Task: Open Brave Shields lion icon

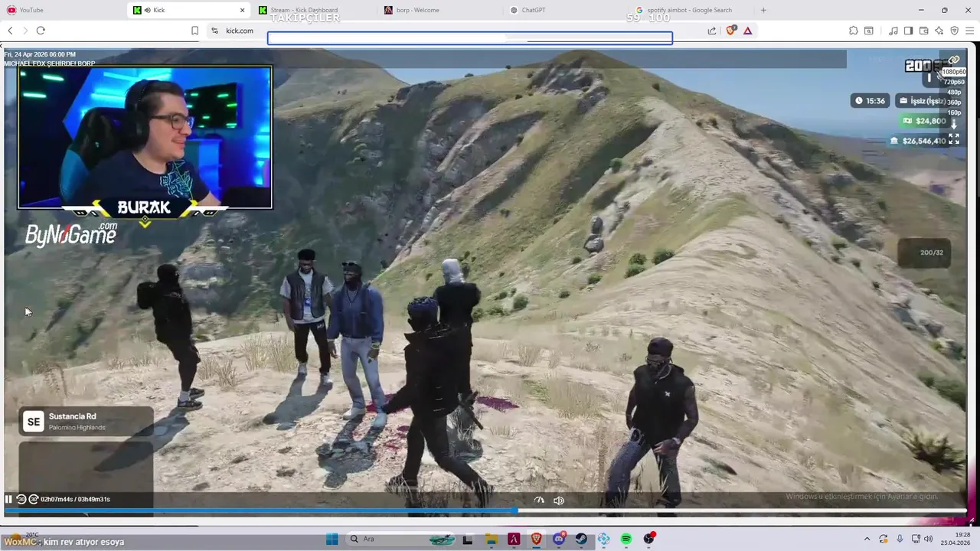Action: click(x=731, y=31)
